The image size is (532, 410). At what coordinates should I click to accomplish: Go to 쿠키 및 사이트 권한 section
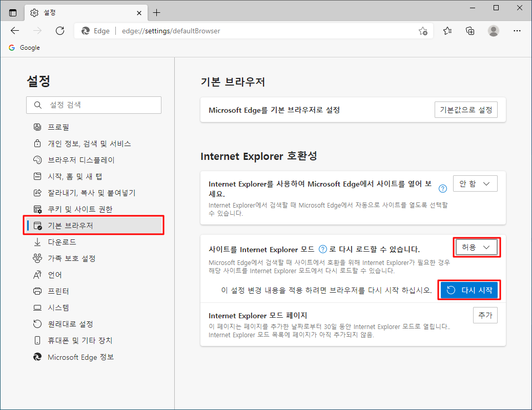click(79, 209)
